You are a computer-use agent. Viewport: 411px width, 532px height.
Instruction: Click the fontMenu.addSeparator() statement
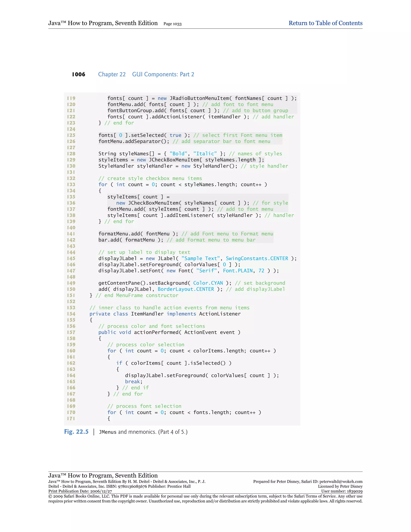(x=133, y=141)
